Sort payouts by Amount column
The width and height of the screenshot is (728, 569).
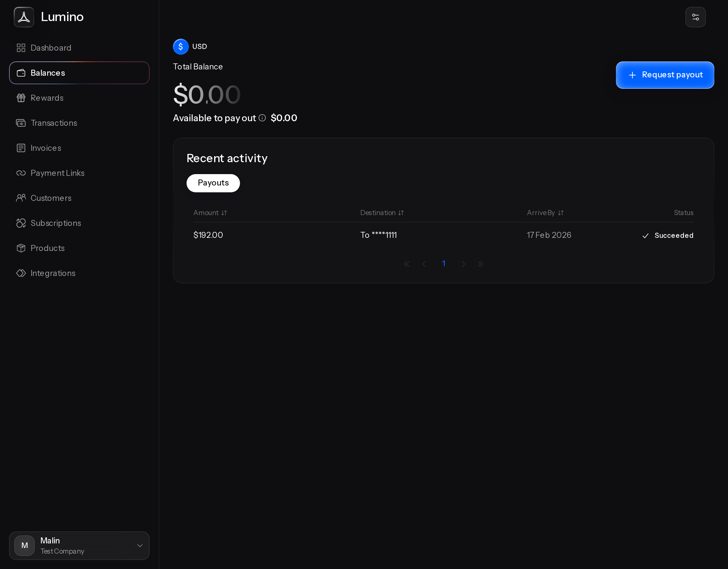tap(210, 213)
